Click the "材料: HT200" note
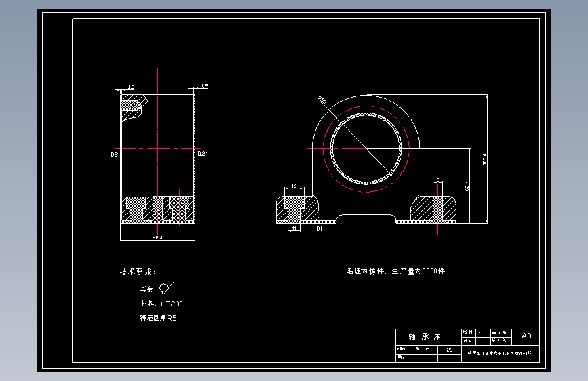This screenshot has height=381, width=588. pyautogui.click(x=162, y=304)
